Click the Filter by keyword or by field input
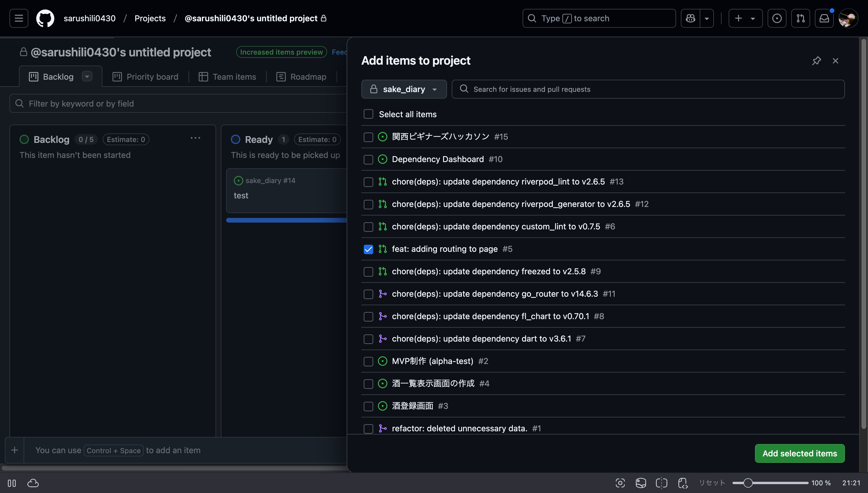The width and height of the screenshot is (868, 493). [x=178, y=103]
